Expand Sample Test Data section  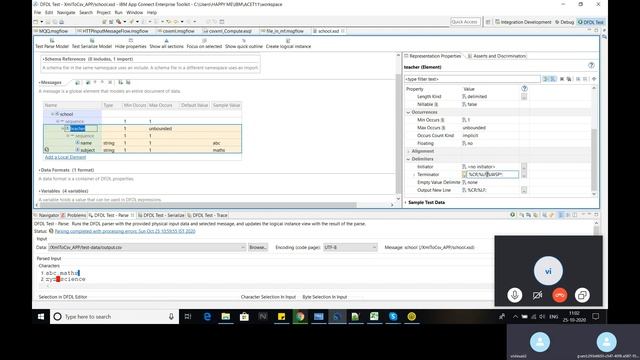tap(406, 202)
